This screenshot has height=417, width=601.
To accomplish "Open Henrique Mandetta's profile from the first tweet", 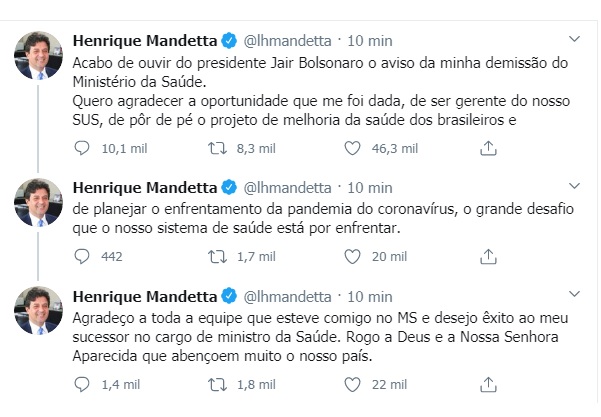I will (145, 41).
